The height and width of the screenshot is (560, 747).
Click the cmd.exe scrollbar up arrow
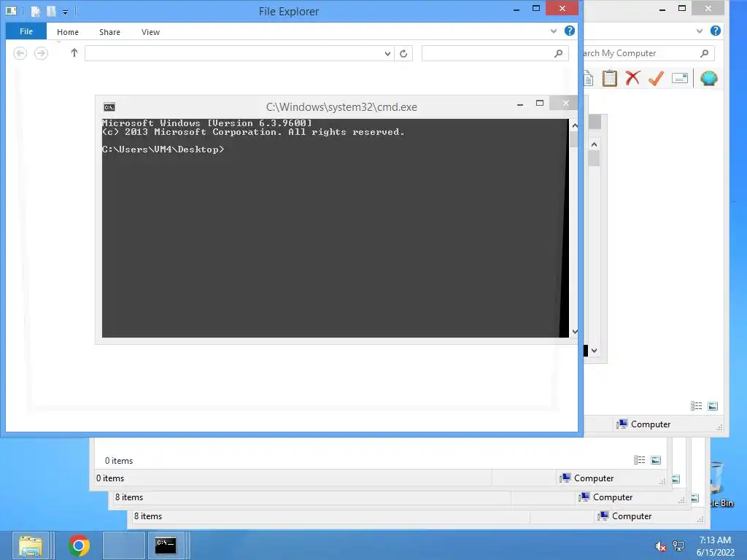coord(575,125)
